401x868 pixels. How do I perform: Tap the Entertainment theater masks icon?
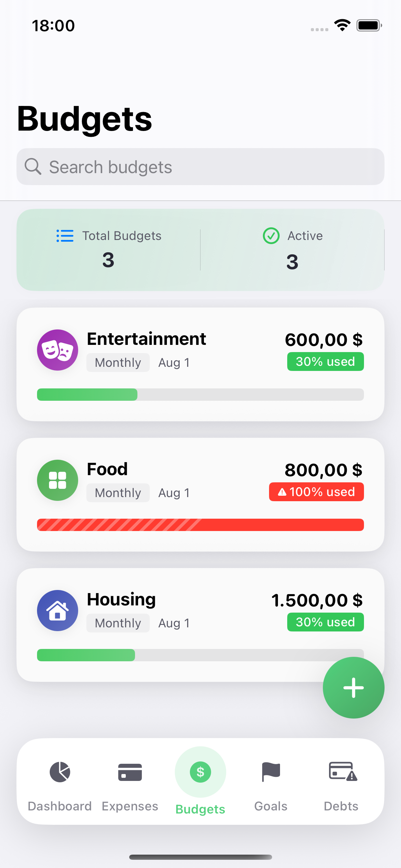(58, 350)
